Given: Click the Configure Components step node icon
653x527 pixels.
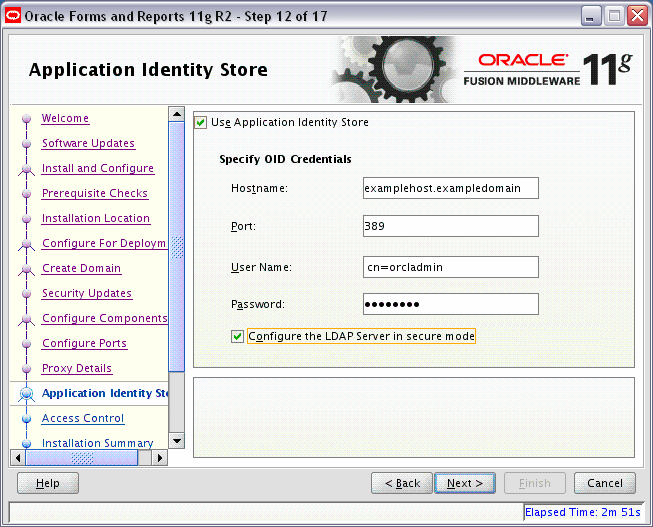Looking at the screenshot, I should point(27,320).
